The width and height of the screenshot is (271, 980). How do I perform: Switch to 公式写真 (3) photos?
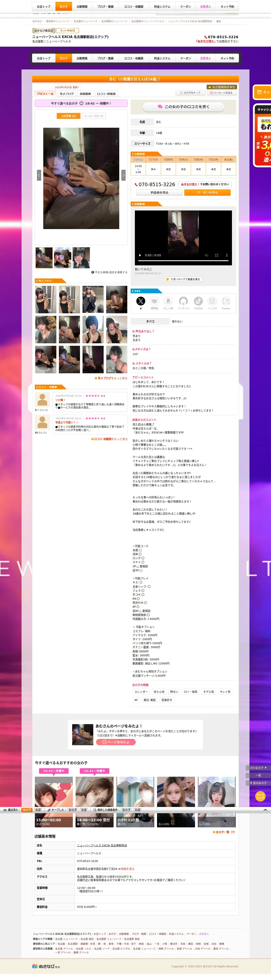pyautogui.click(x=68, y=116)
